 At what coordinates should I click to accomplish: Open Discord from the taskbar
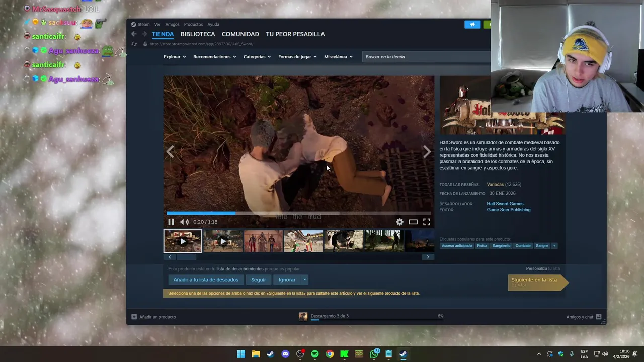285,354
